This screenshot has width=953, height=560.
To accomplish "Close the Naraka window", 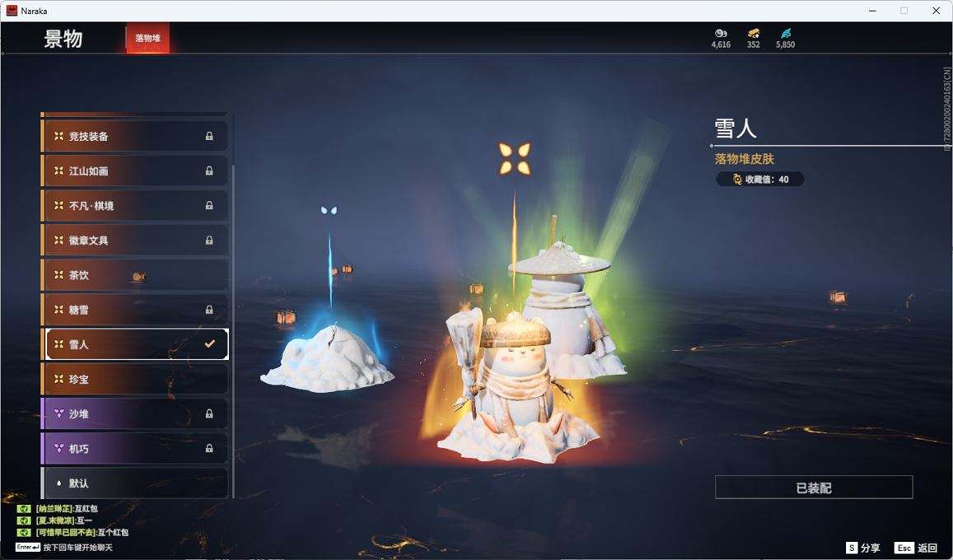I will [x=936, y=11].
